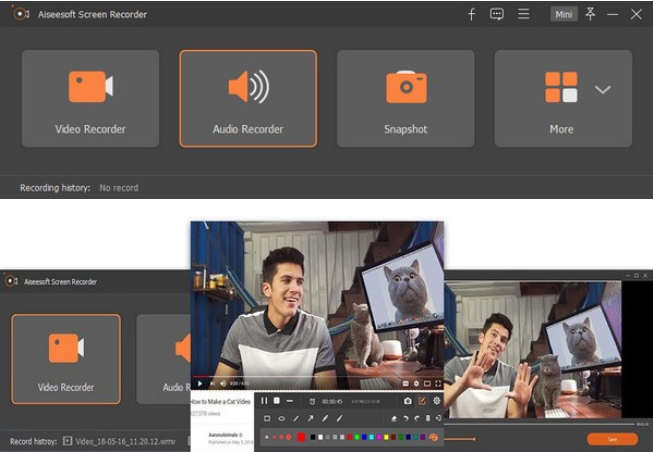
Task: Expand the More tile dropdown arrow
Action: pyautogui.click(x=602, y=89)
